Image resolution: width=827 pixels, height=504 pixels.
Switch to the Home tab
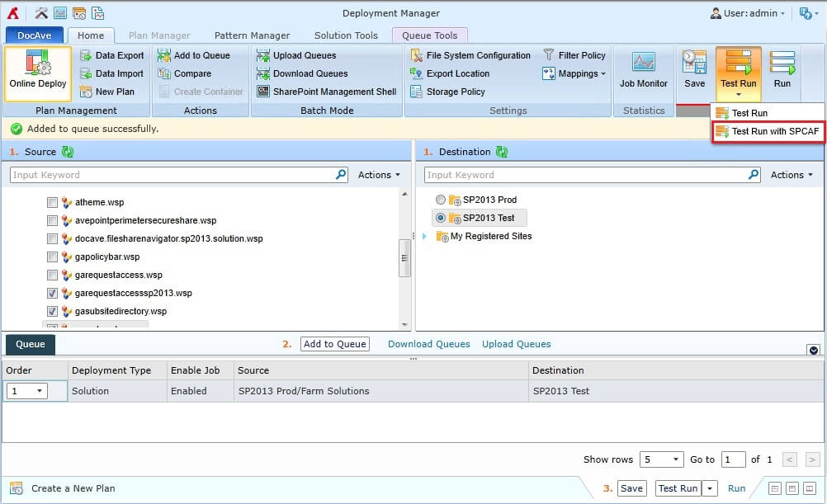[x=91, y=35]
